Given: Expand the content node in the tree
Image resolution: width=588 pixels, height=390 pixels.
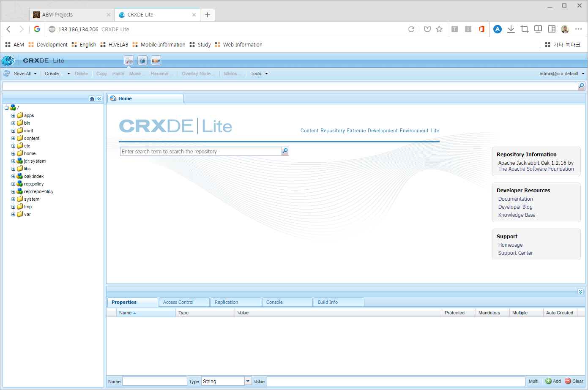Looking at the screenshot, I should 13,138.
